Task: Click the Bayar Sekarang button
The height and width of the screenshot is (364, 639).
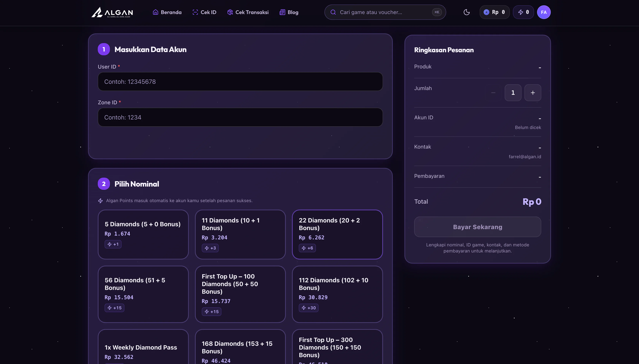Action: point(478,227)
